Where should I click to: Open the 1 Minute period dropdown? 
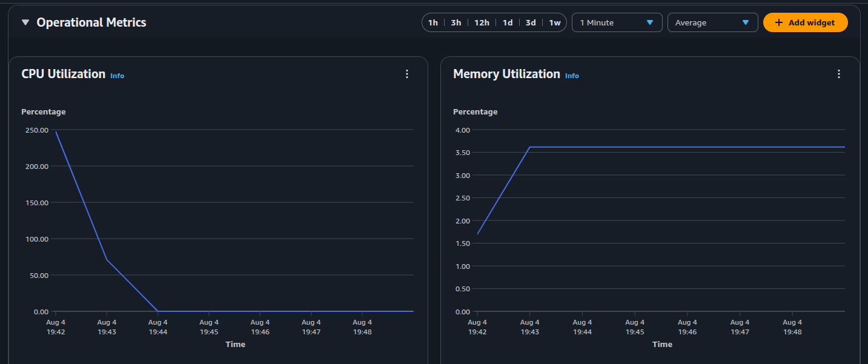[617, 22]
